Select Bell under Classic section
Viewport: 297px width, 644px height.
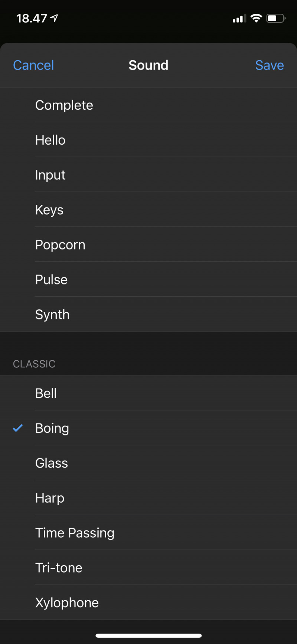46,393
